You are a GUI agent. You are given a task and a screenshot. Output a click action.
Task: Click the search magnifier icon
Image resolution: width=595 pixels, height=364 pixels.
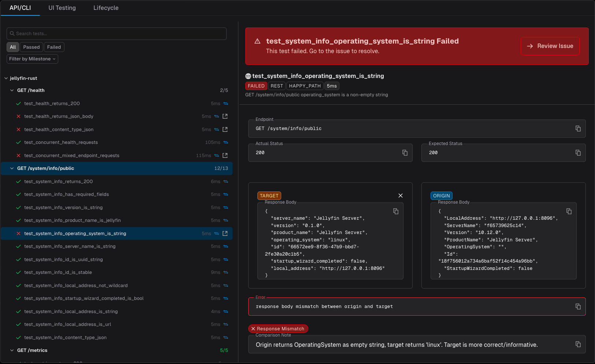[12, 33]
